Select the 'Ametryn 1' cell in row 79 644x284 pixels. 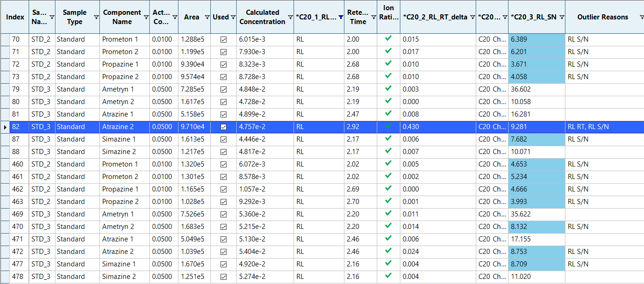pos(124,89)
